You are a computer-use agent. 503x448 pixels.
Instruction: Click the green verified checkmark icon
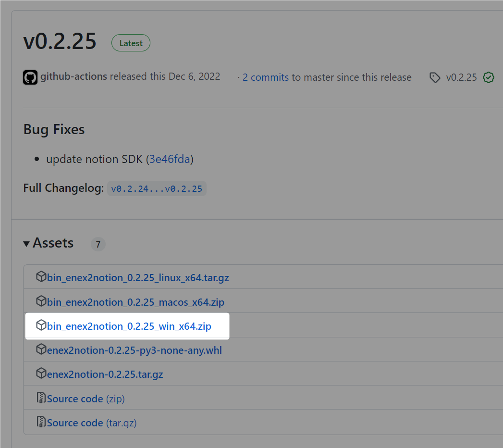click(x=488, y=77)
